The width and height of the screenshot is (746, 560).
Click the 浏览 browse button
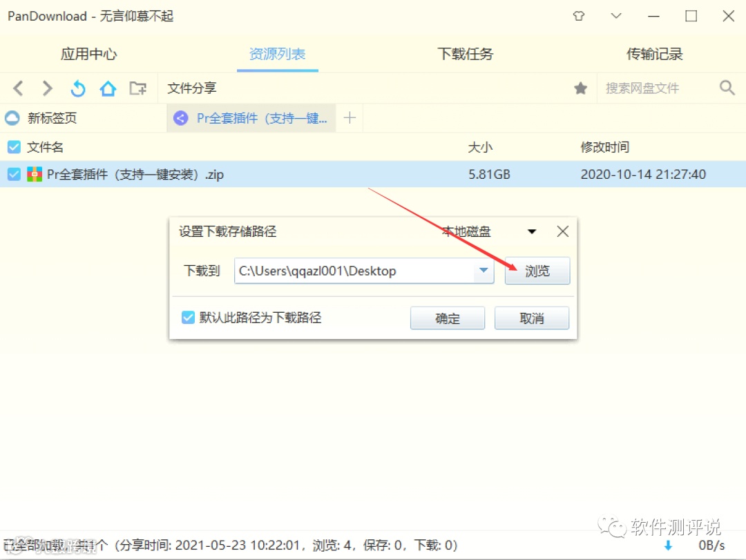tap(537, 271)
